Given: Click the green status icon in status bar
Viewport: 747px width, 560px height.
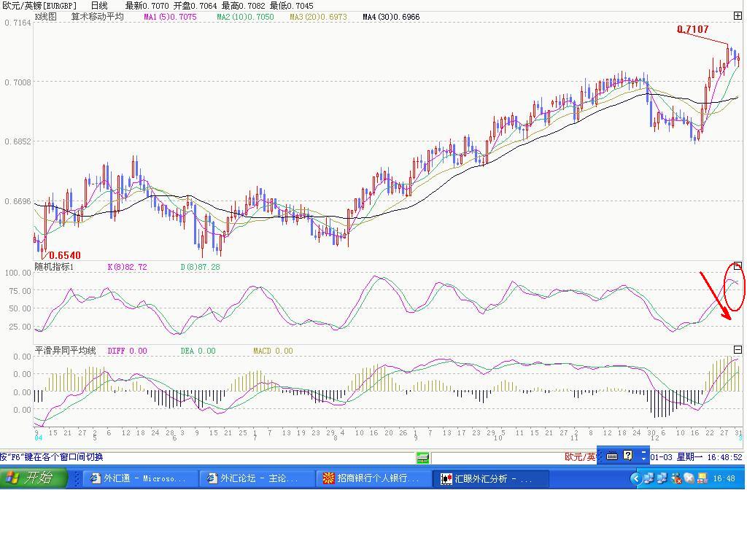Looking at the screenshot, I should coord(422,457).
